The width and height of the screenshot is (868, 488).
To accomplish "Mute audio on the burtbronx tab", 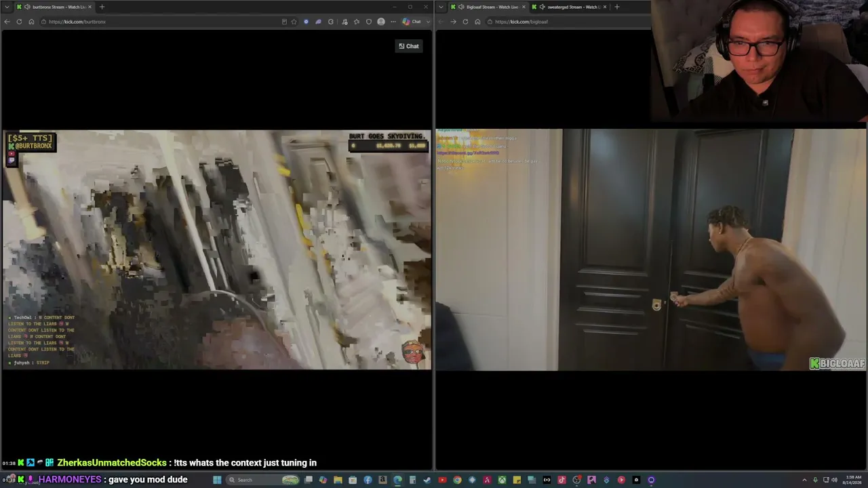I will (x=27, y=7).
